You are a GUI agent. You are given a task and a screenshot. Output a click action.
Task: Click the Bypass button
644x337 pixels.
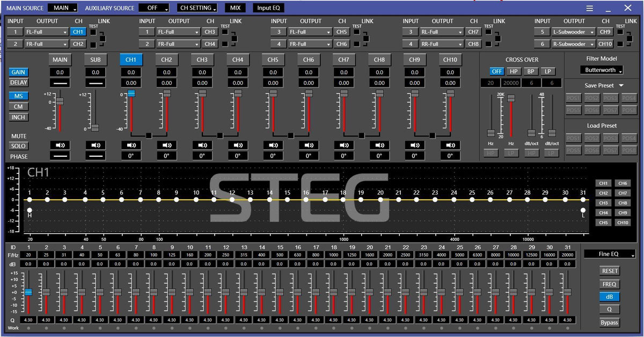click(610, 323)
